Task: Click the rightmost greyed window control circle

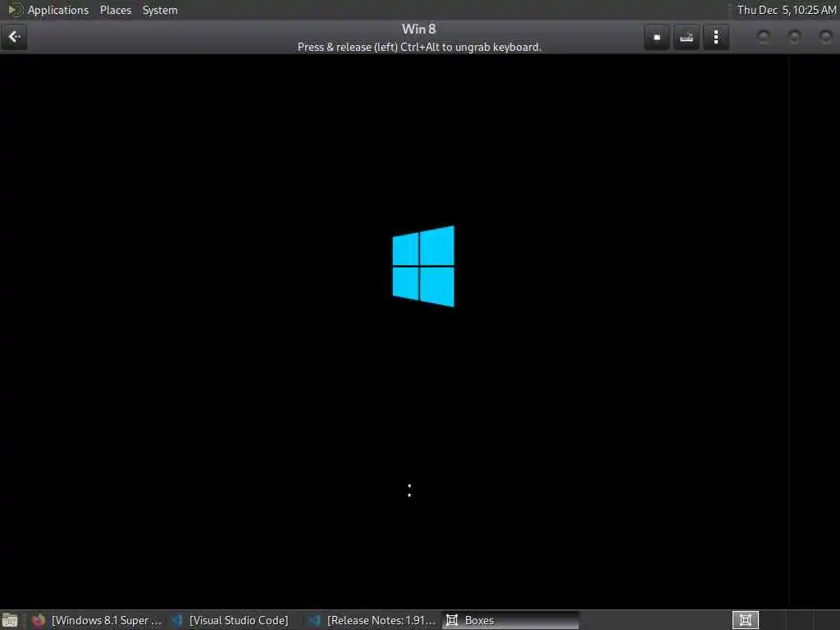Action: click(825, 36)
